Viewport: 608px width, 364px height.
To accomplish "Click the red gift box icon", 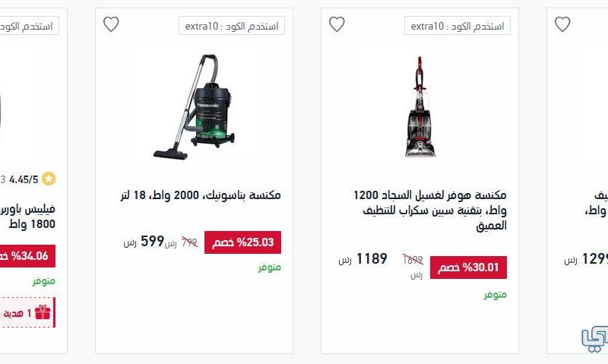I will 43,312.
